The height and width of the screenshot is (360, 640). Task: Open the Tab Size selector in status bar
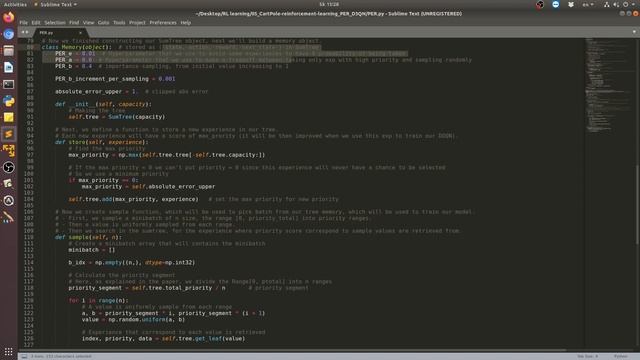tap(588, 356)
